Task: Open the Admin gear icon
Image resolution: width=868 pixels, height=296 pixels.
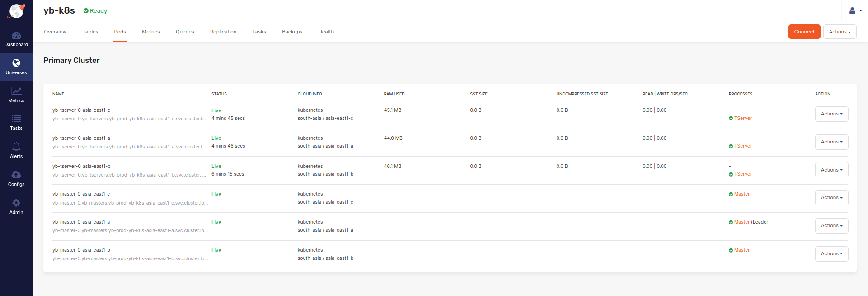Action: pyautogui.click(x=16, y=203)
